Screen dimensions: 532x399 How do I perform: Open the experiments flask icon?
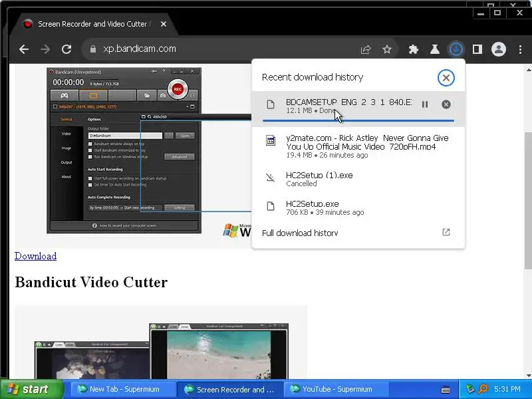point(435,49)
